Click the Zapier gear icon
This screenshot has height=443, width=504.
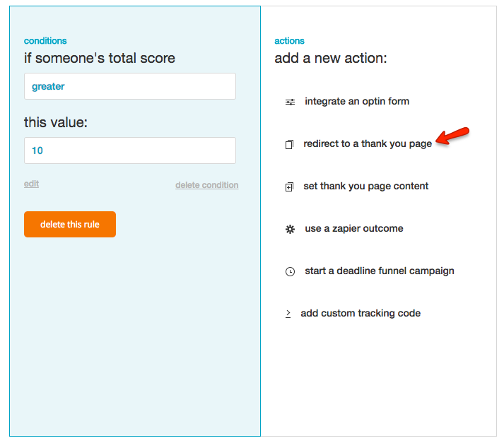pos(290,229)
